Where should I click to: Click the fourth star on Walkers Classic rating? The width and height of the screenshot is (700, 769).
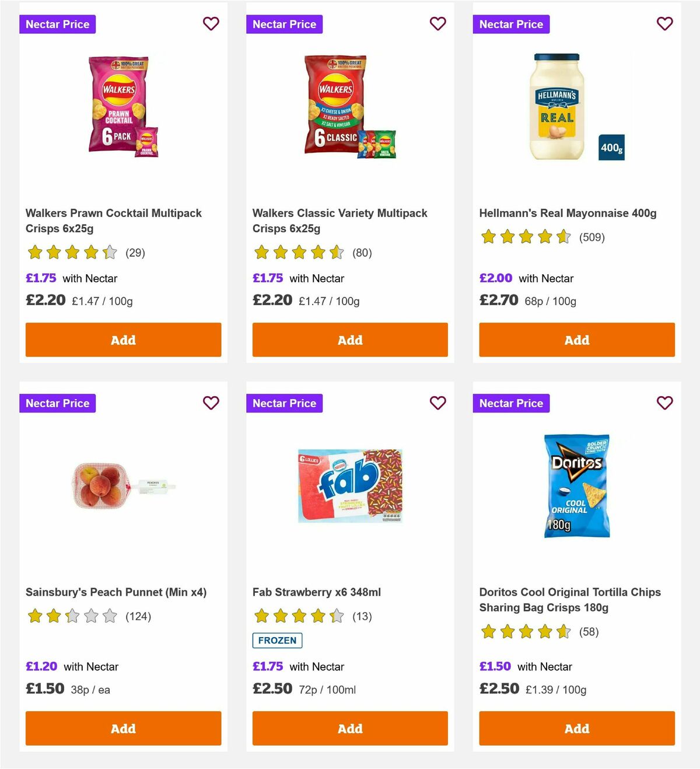tap(317, 252)
